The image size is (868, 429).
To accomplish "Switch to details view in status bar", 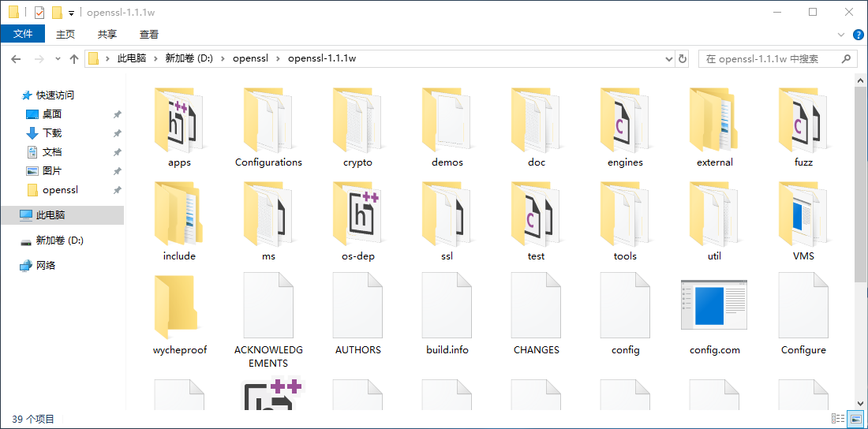I will point(838,419).
